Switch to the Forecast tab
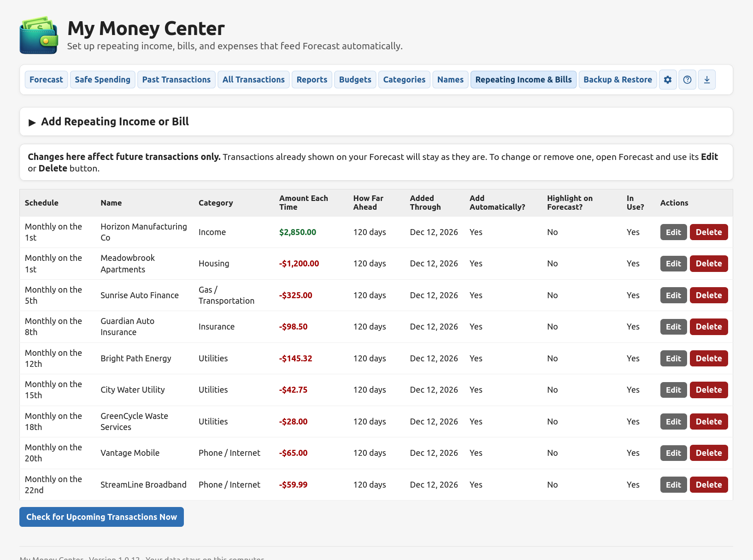The height and width of the screenshot is (560, 753). [x=46, y=80]
